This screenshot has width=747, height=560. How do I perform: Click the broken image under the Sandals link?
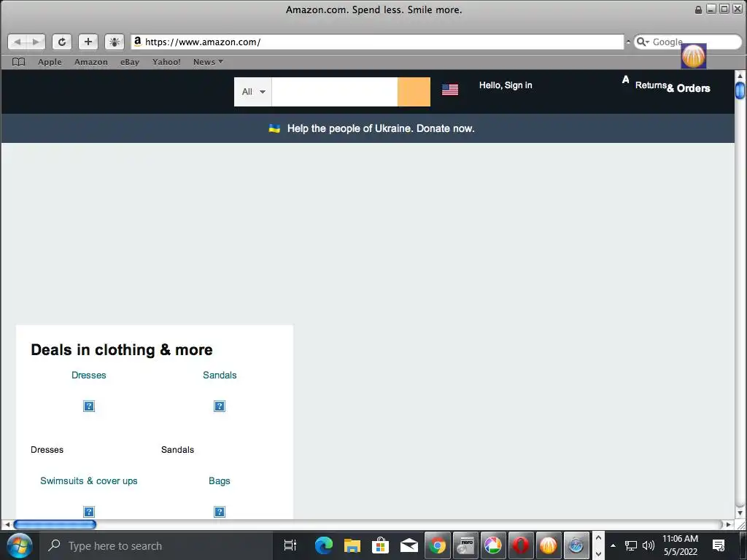pos(220,406)
